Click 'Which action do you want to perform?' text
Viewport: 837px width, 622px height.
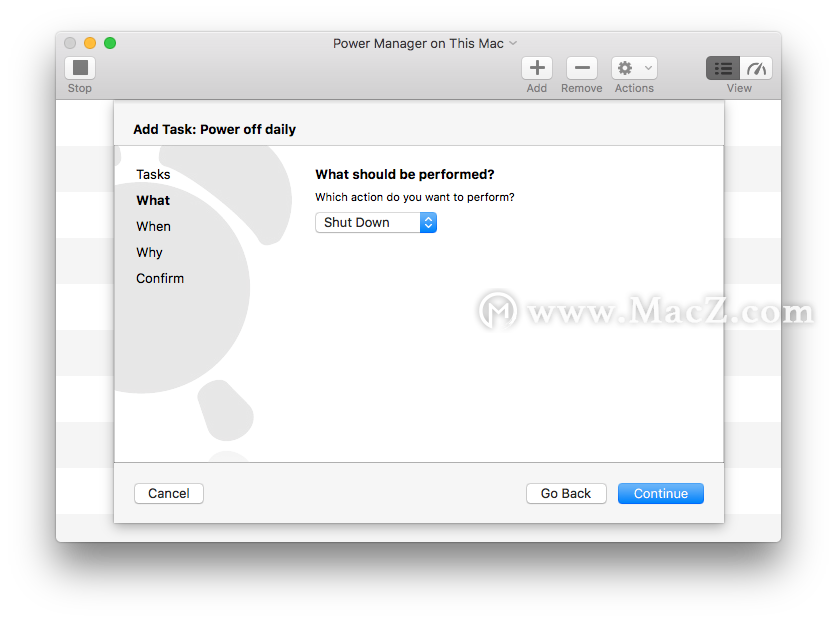pyautogui.click(x=415, y=198)
